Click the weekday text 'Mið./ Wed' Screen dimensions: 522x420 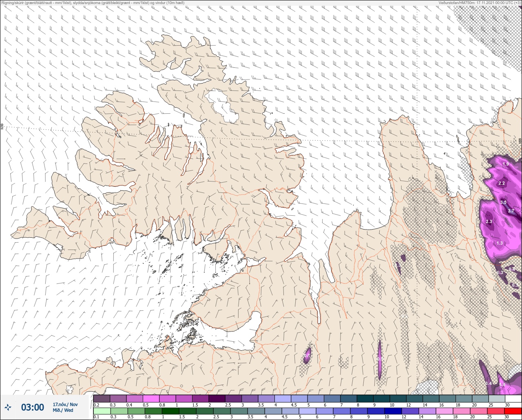[63, 410]
